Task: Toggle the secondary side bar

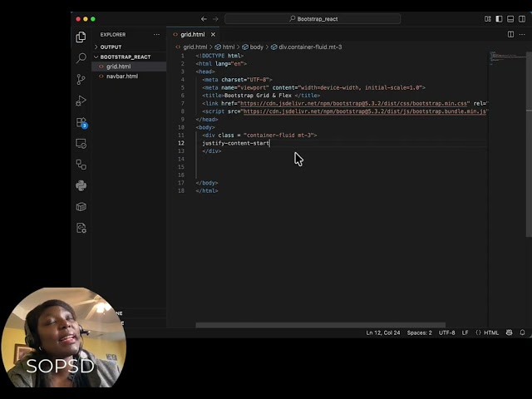Action: (x=522, y=19)
